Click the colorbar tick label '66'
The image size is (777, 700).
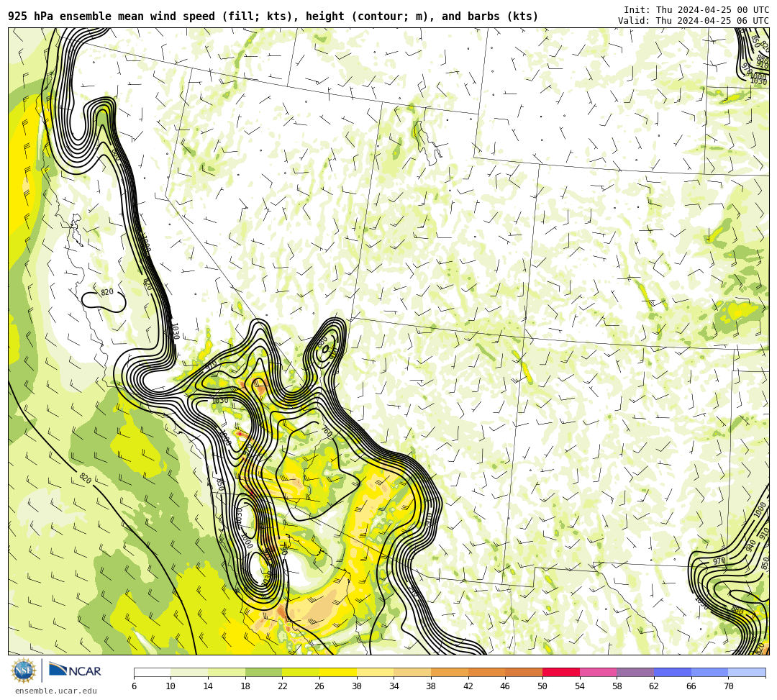pos(691,686)
